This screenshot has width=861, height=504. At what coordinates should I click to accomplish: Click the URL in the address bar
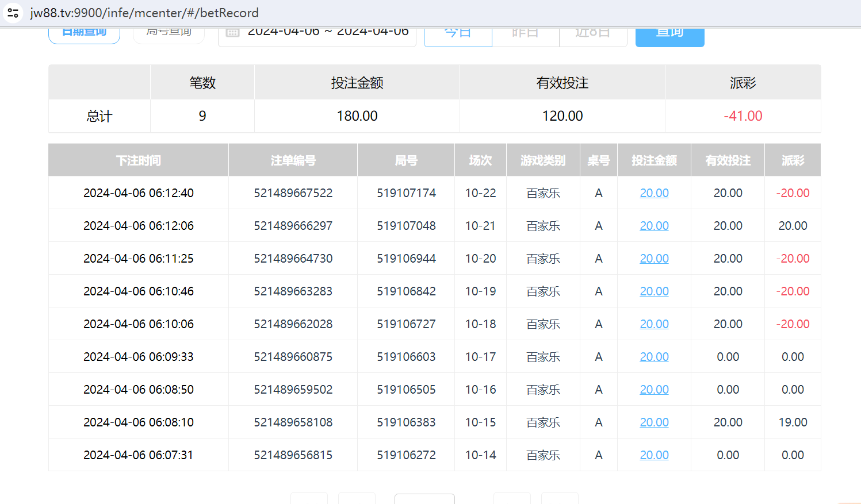(144, 13)
